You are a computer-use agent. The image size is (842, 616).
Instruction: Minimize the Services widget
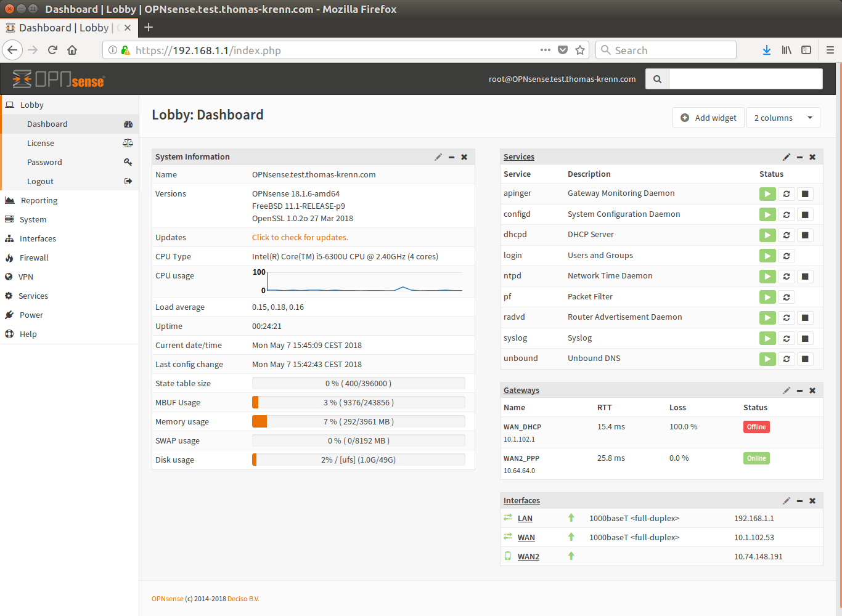pyautogui.click(x=799, y=157)
